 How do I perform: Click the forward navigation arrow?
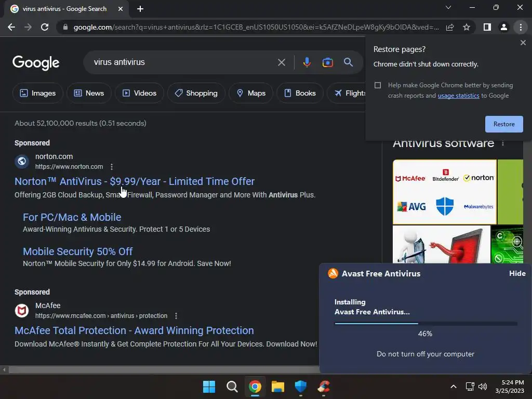click(x=28, y=27)
